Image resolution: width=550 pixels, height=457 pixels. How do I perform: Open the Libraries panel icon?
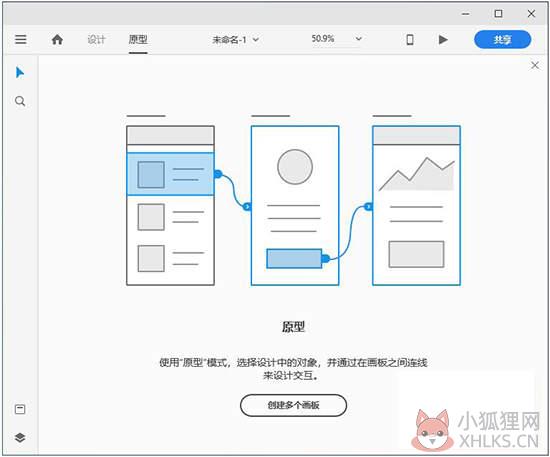tap(20, 409)
